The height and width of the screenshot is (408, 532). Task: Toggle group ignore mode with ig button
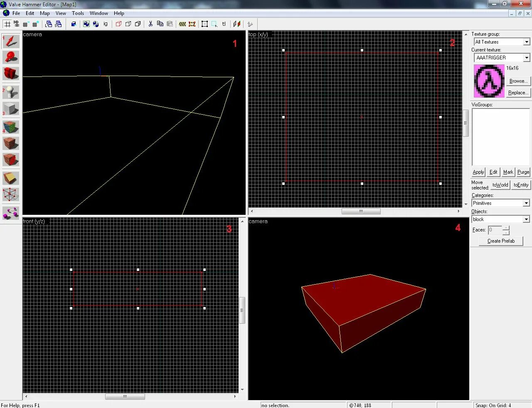pyautogui.click(x=105, y=24)
